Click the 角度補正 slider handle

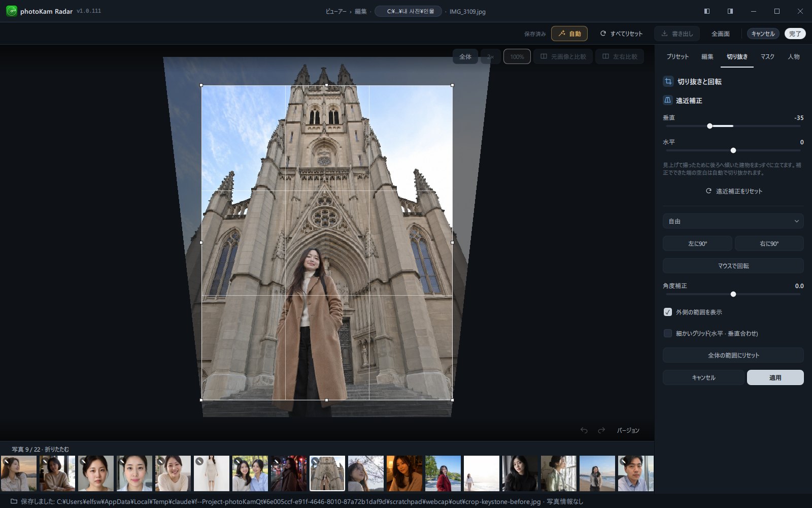pyautogui.click(x=733, y=294)
